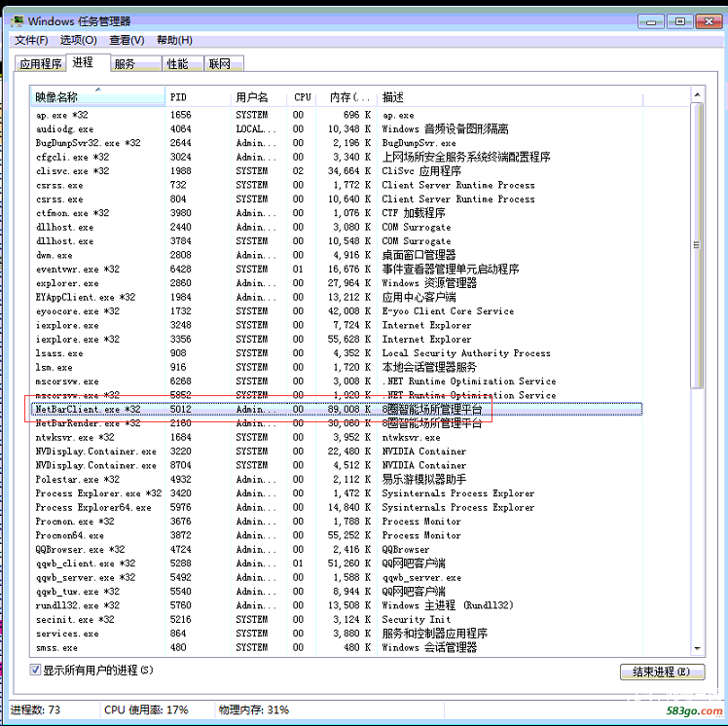This screenshot has height=726, width=728.
Task: Switch to the 服务 tab
Action: coord(136,63)
